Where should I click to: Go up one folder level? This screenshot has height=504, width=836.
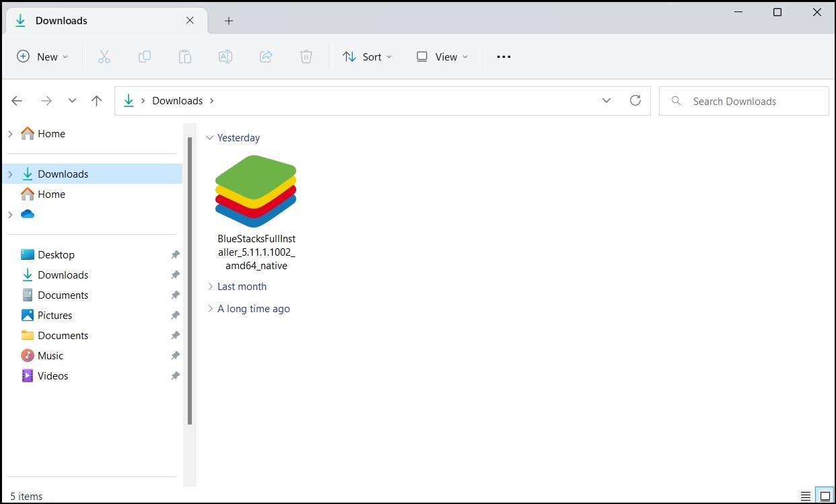point(96,101)
